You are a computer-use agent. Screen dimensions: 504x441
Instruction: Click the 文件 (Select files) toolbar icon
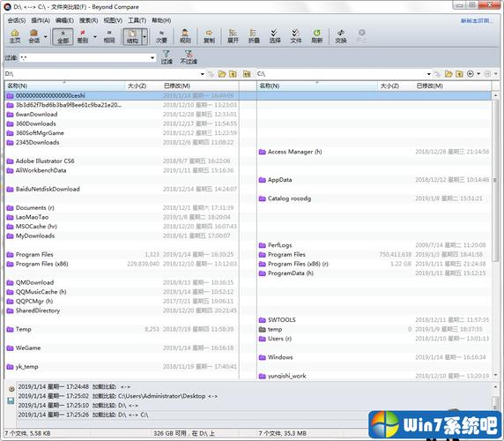tap(296, 36)
